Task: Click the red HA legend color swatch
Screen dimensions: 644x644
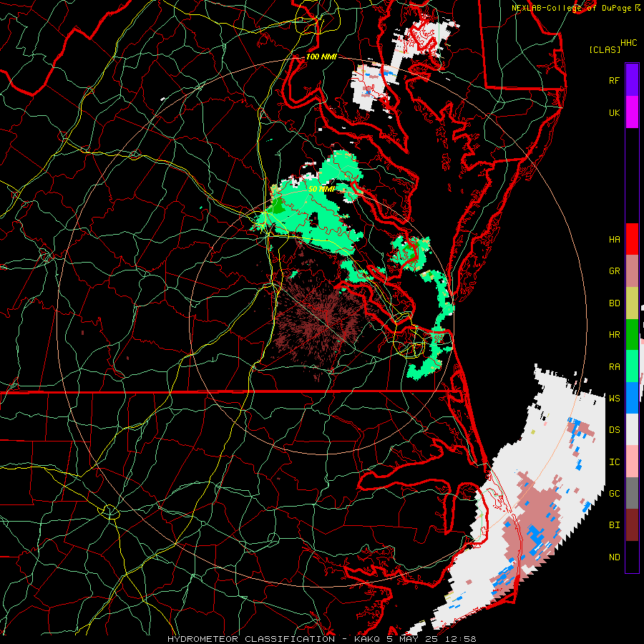Action: pyautogui.click(x=632, y=239)
